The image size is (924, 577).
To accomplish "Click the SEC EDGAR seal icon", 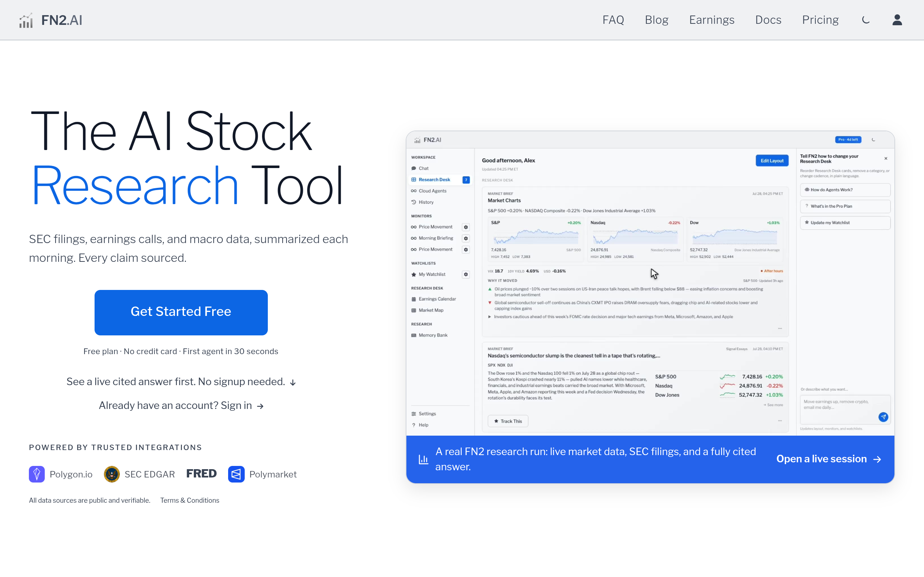I will tap(112, 474).
